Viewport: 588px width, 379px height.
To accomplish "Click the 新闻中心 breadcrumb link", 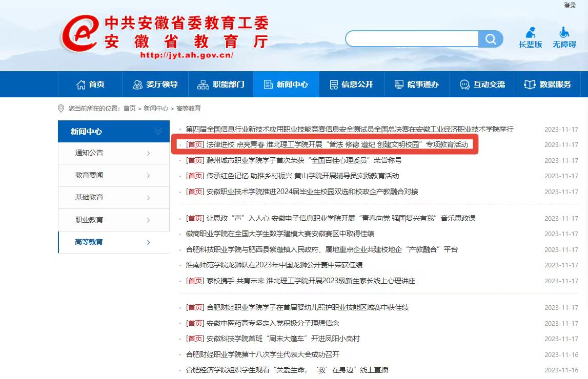I will 156,109.
